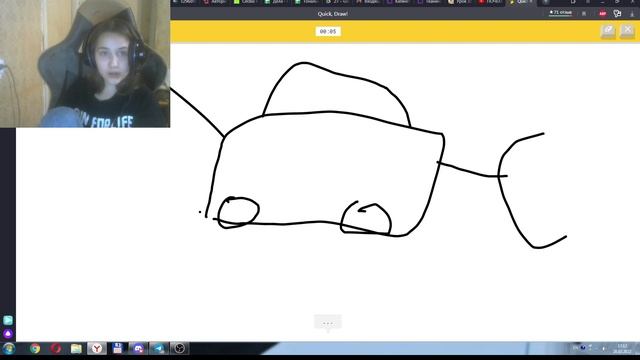Viewport: 640px width, 360px height.
Task: Click the Quick, Draw! page title in address bar
Action: (x=333, y=13)
